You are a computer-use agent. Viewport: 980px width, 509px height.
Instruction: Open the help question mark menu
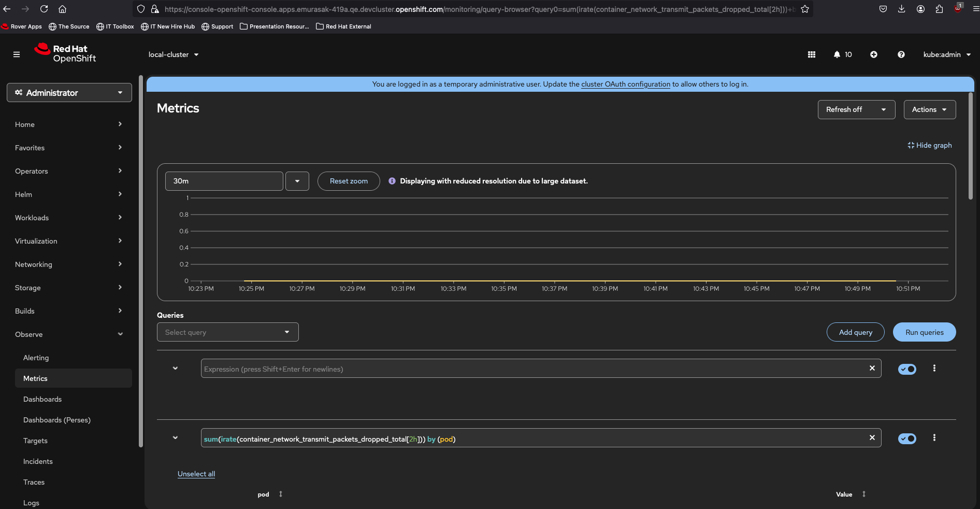901,54
